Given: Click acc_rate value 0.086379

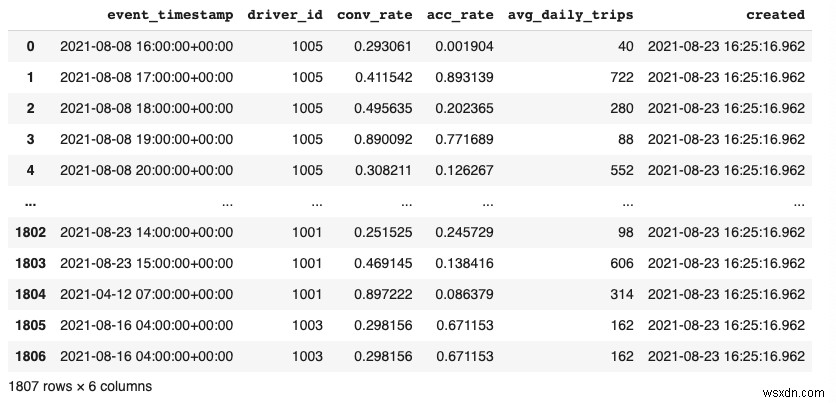Looking at the screenshot, I should coord(464,294).
